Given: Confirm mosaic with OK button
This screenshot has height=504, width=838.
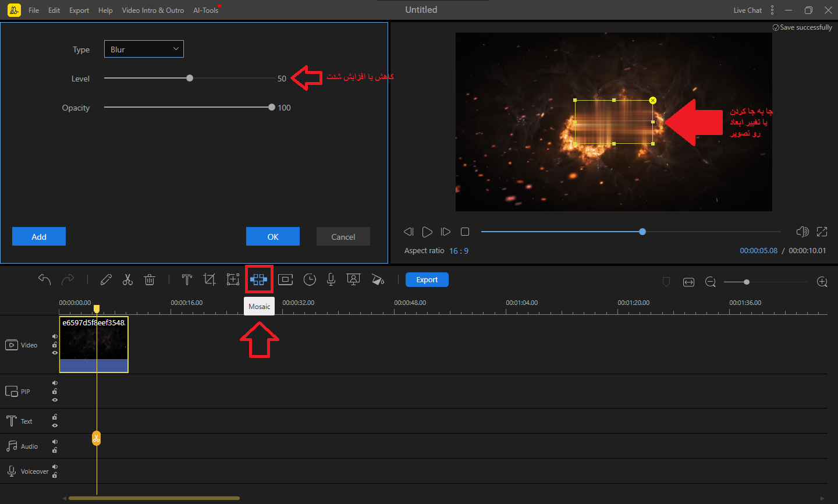Looking at the screenshot, I should (x=273, y=236).
